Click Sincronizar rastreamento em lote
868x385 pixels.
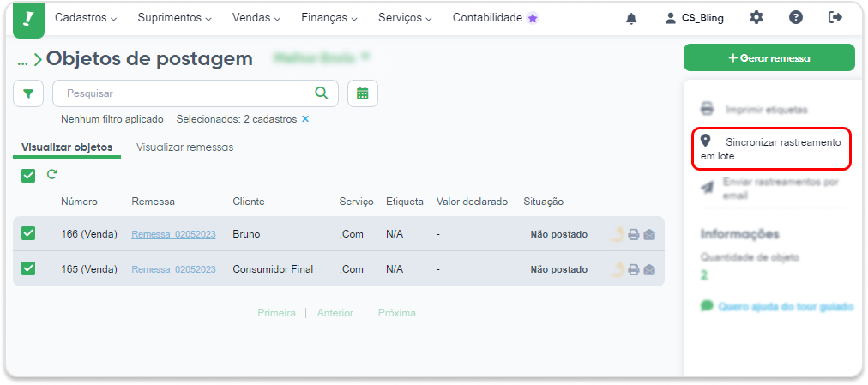770,149
